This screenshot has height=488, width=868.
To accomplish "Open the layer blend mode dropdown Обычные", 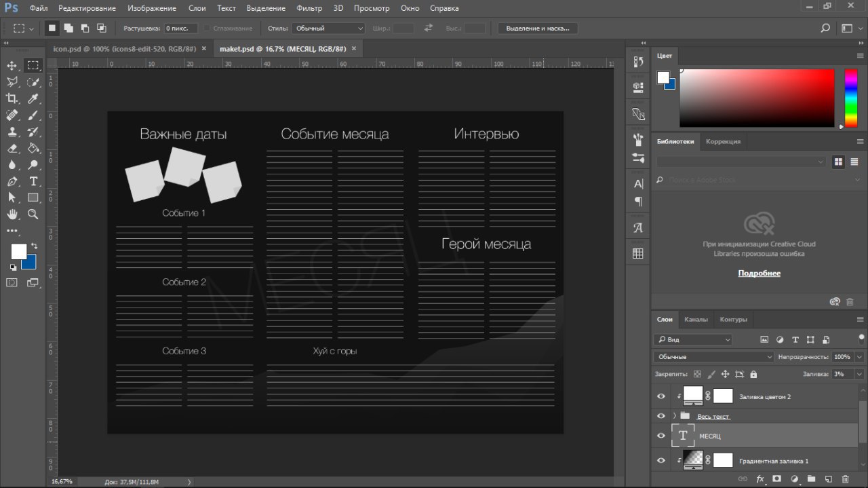I will pyautogui.click(x=713, y=356).
